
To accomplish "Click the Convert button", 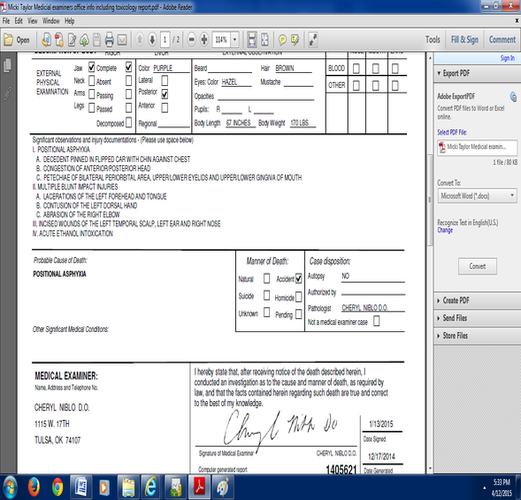I will [477, 266].
